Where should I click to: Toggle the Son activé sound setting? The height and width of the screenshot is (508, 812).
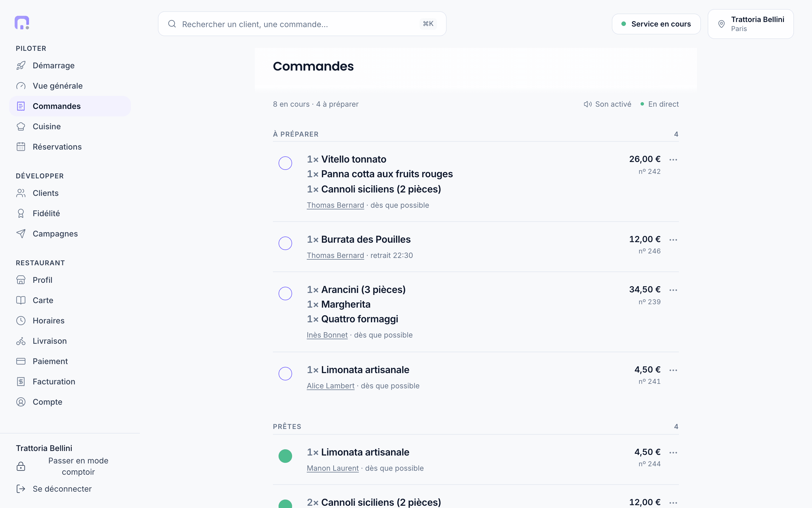point(607,104)
